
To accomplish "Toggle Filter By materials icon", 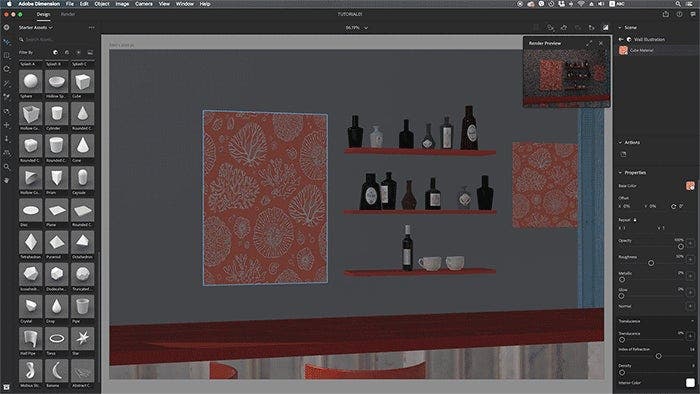I will click(67, 52).
